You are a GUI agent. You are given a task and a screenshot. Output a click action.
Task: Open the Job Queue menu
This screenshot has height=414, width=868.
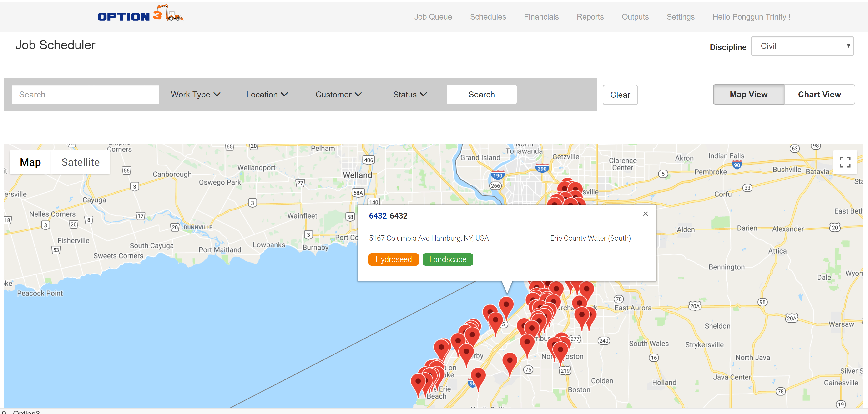(433, 17)
